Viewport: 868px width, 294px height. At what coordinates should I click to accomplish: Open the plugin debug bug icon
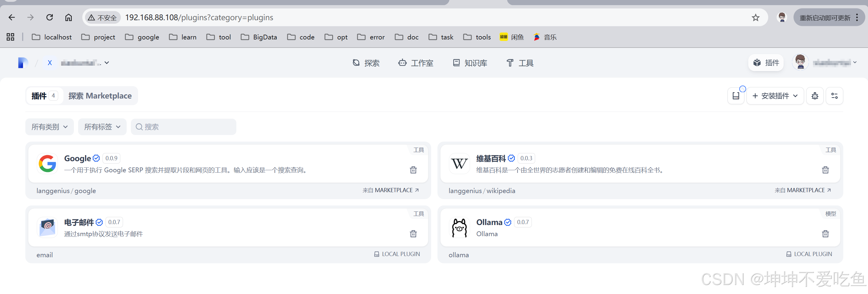pos(815,96)
